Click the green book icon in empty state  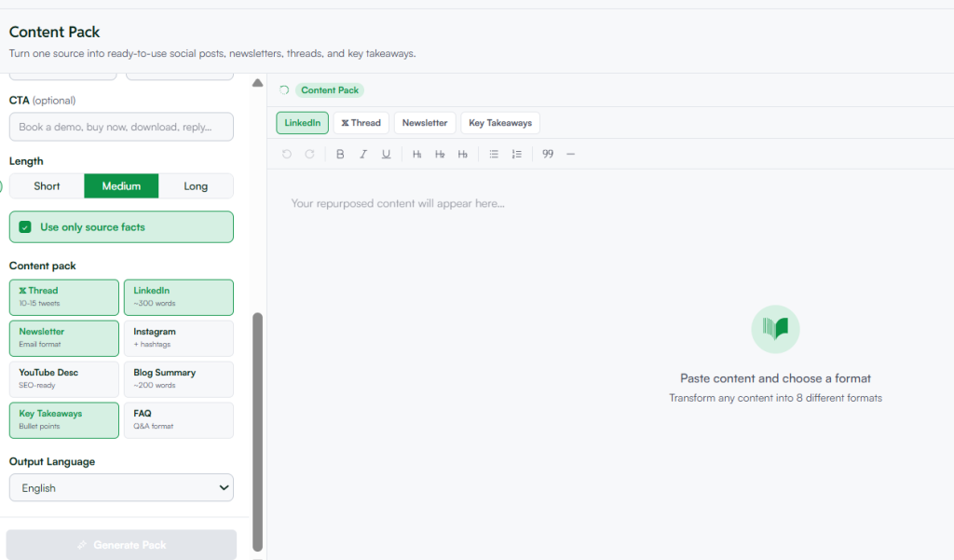click(775, 329)
